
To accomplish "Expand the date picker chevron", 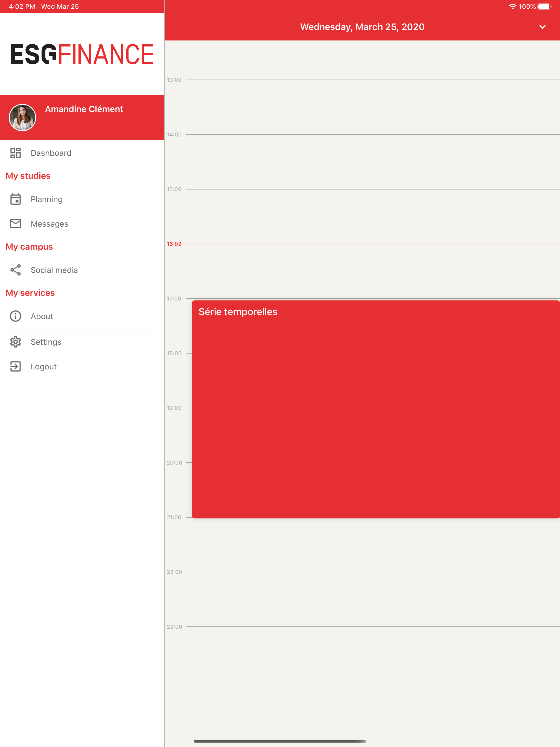I will click(x=542, y=27).
